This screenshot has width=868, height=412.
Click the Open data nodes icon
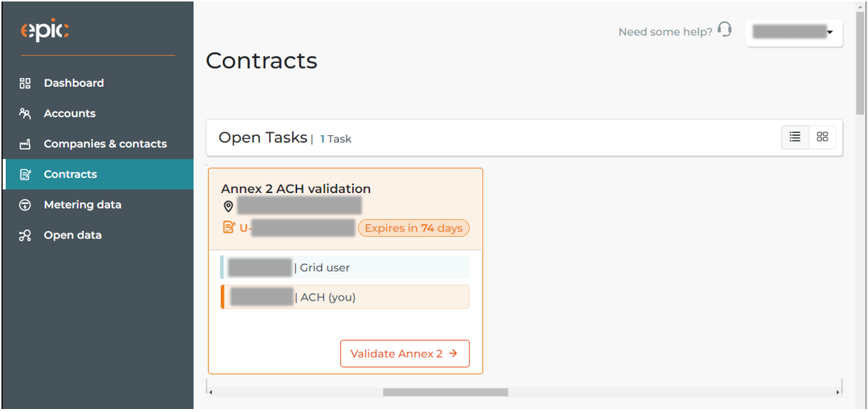click(25, 235)
